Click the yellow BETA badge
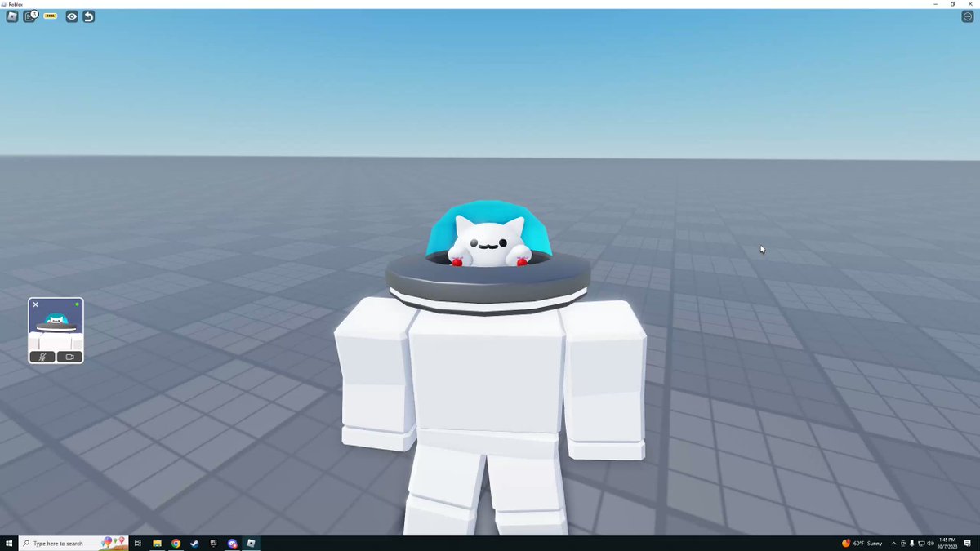 51,16
